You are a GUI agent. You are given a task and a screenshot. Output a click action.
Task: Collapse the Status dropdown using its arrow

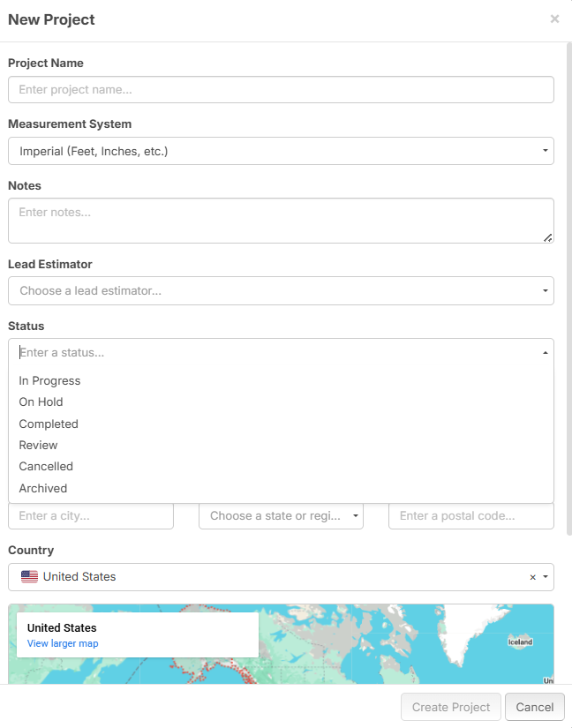coord(545,353)
